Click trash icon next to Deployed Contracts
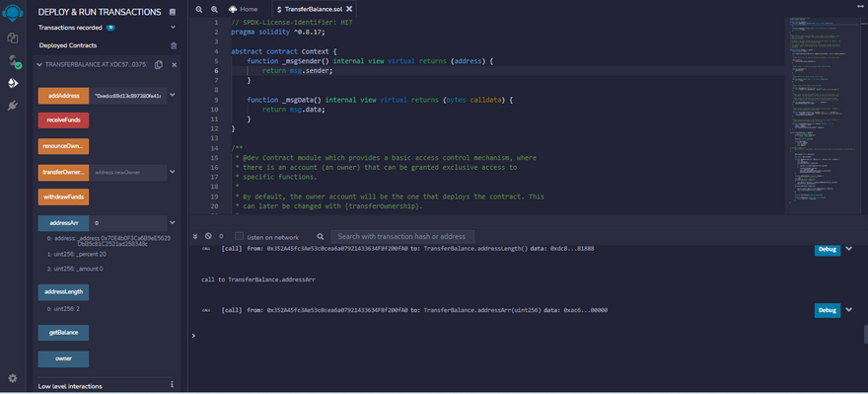 (174, 46)
